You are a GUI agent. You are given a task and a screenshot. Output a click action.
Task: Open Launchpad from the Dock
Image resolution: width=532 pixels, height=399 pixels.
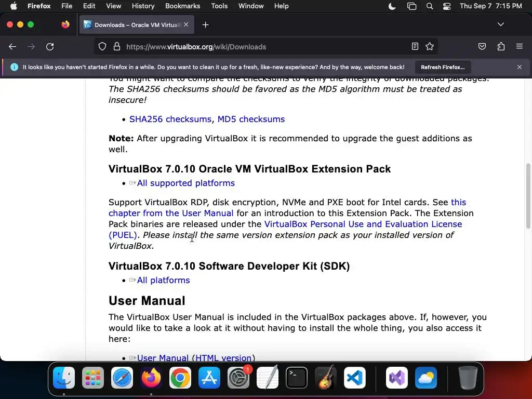(93, 378)
